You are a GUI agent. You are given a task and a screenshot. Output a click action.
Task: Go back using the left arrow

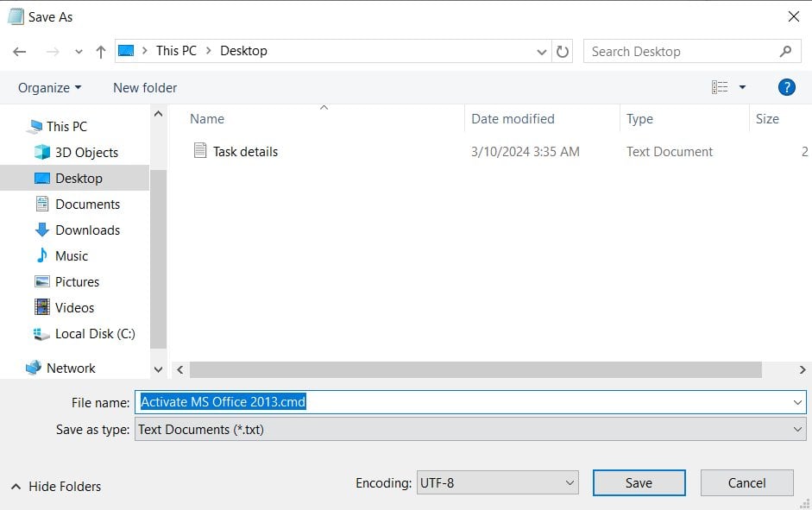pyautogui.click(x=20, y=51)
